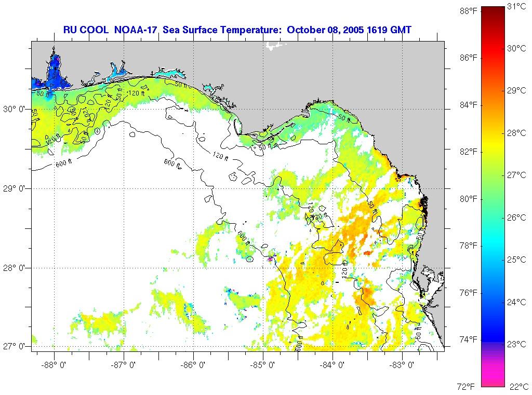Select the 27° 0' latitude axis label
Screen dimensions: 532x395
tap(15, 347)
